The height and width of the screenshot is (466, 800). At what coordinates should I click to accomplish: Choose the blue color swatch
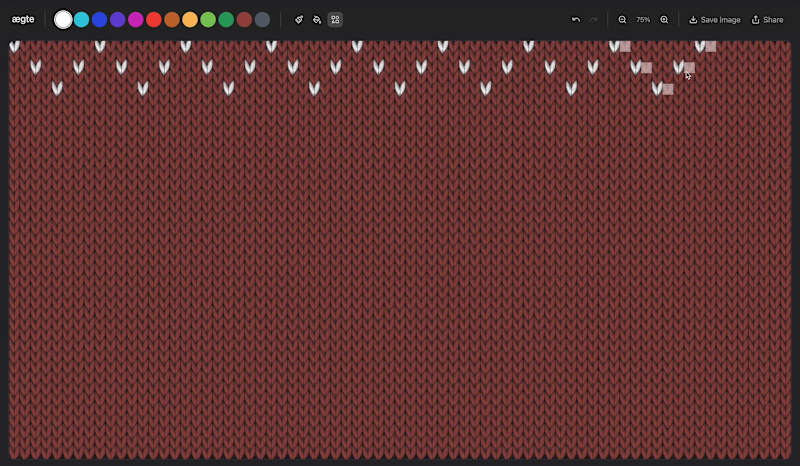tap(99, 19)
